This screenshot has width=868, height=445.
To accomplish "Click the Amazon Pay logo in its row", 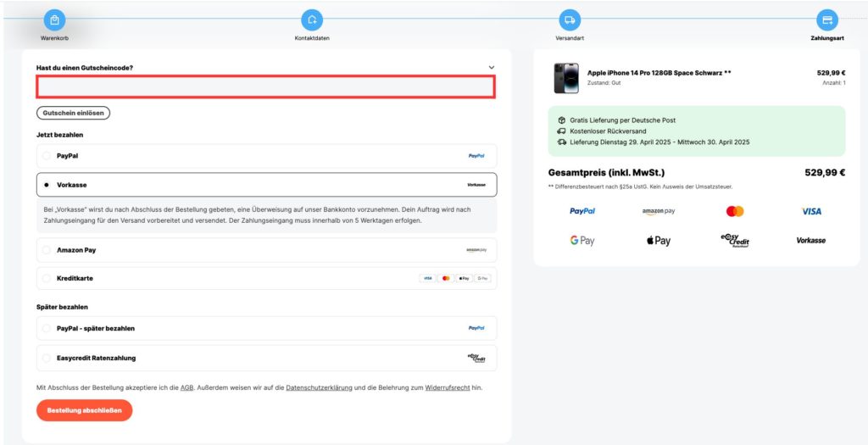I will 476,250.
